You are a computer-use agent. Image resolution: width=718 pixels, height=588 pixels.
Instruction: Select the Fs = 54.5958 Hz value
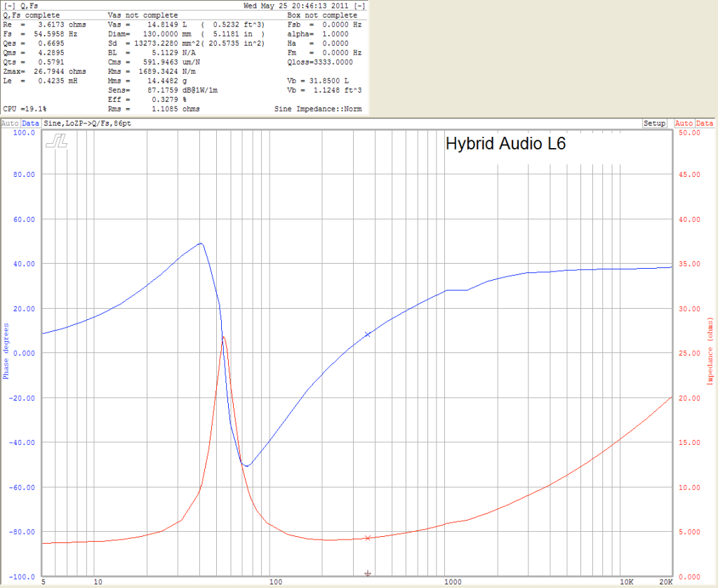[40, 34]
